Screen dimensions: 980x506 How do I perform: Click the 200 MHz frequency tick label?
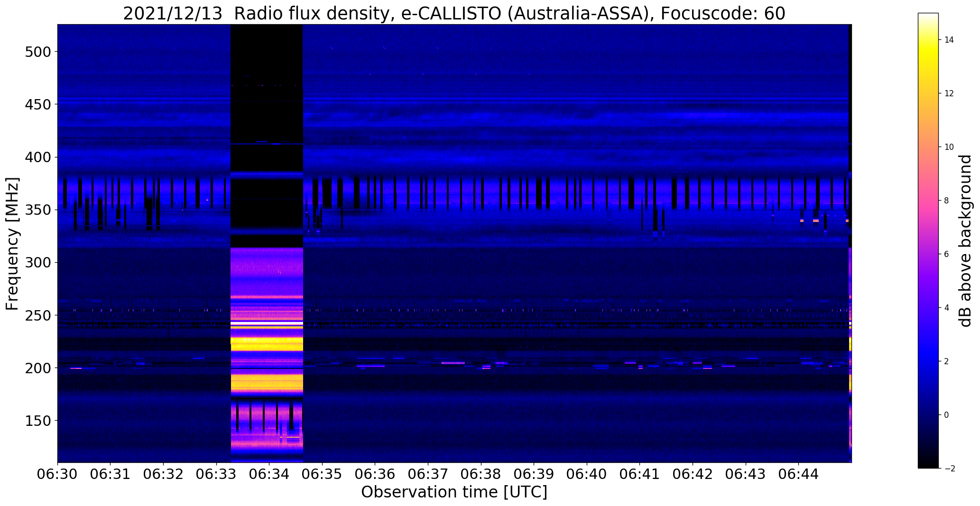coord(37,368)
